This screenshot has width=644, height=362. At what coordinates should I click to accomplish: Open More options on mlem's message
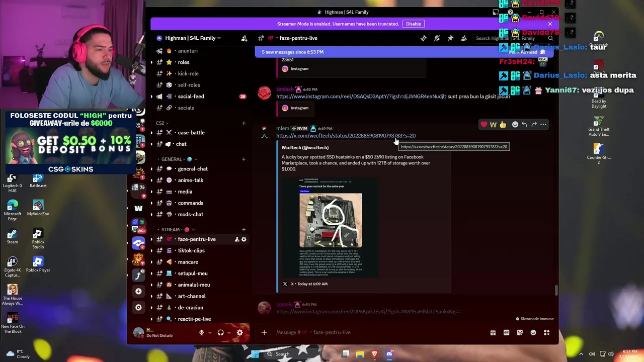click(543, 124)
